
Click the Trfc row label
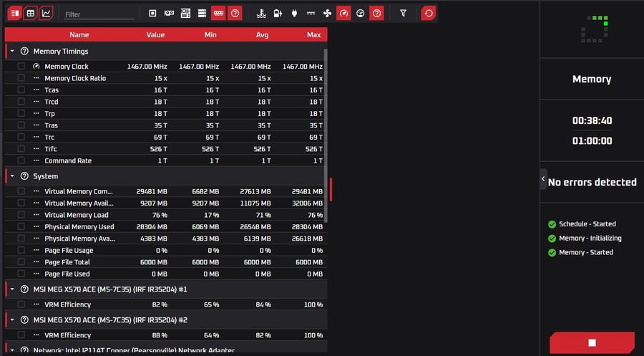tap(51, 149)
